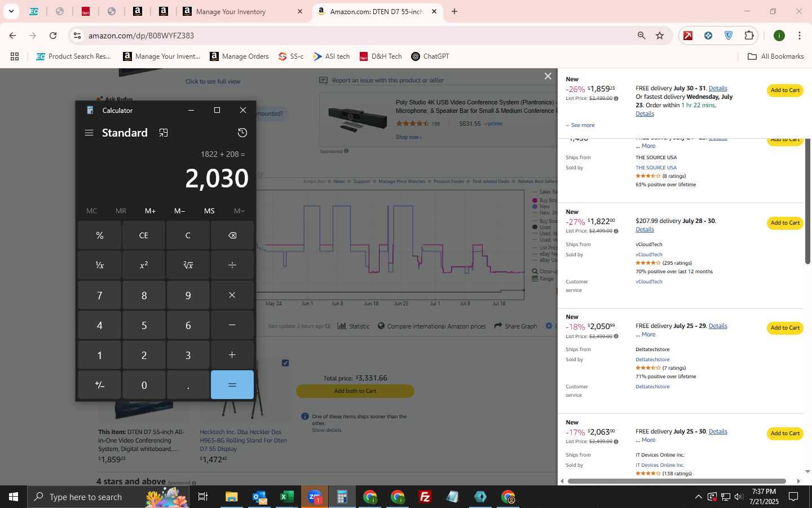Open D&H Tech bookmark
This screenshot has height=508, width=812.
pos(381,56)
